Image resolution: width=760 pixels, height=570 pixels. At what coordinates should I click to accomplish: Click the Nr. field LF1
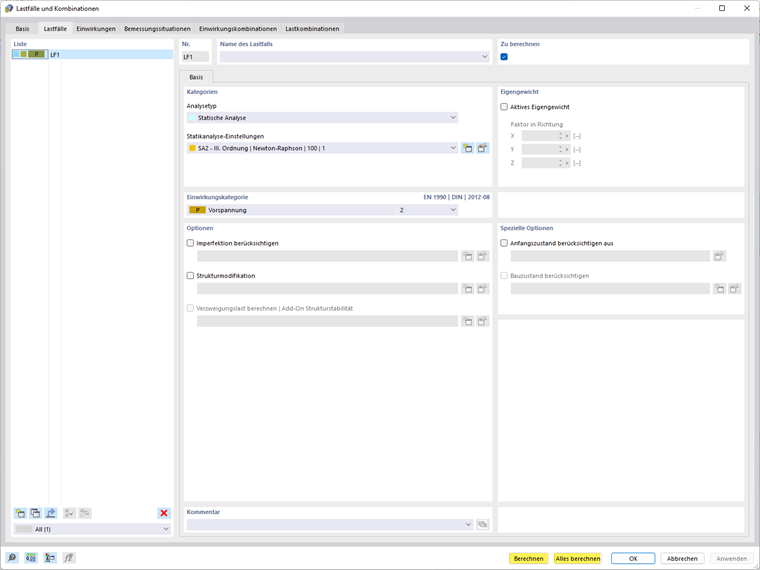pyautogui.click(x=195, y=57)
